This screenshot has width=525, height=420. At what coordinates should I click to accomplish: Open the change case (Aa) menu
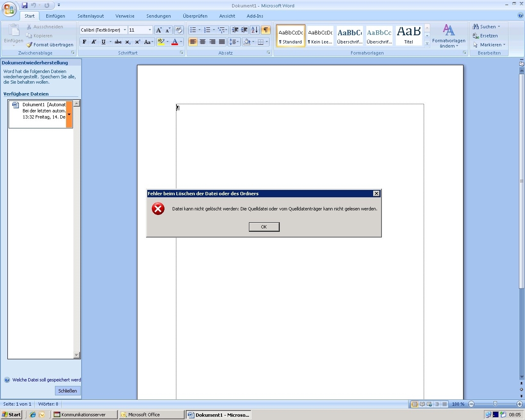pos(148,42)
